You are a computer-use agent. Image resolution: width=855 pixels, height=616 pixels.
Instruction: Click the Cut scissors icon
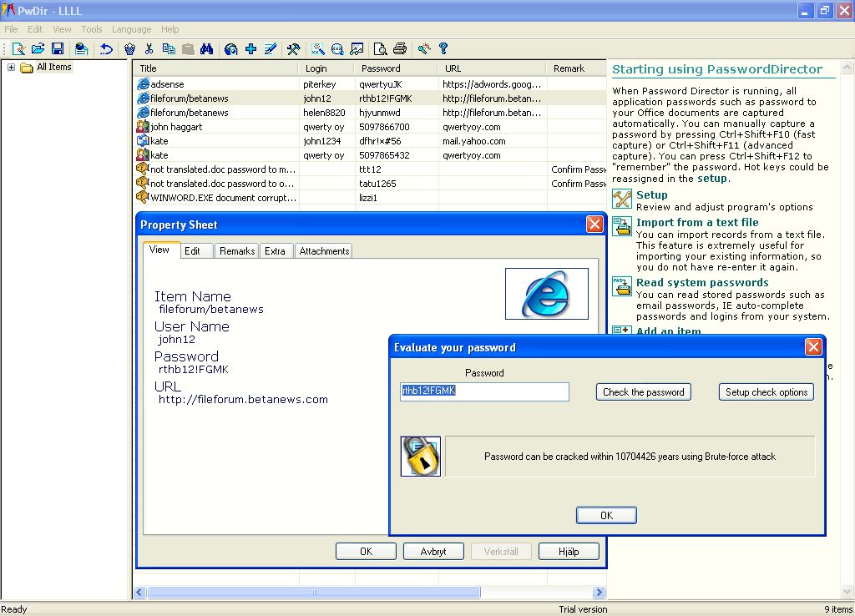coord(149,49)
